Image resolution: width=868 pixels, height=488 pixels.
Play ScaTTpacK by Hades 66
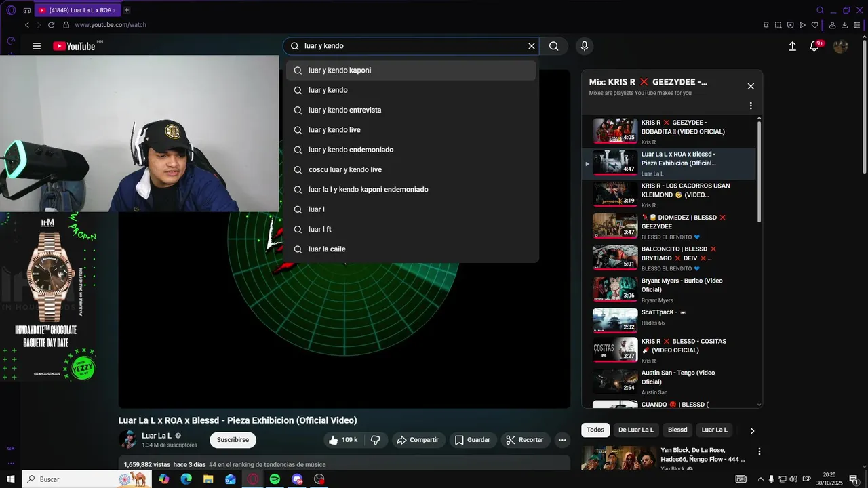(x=669, y=321)
